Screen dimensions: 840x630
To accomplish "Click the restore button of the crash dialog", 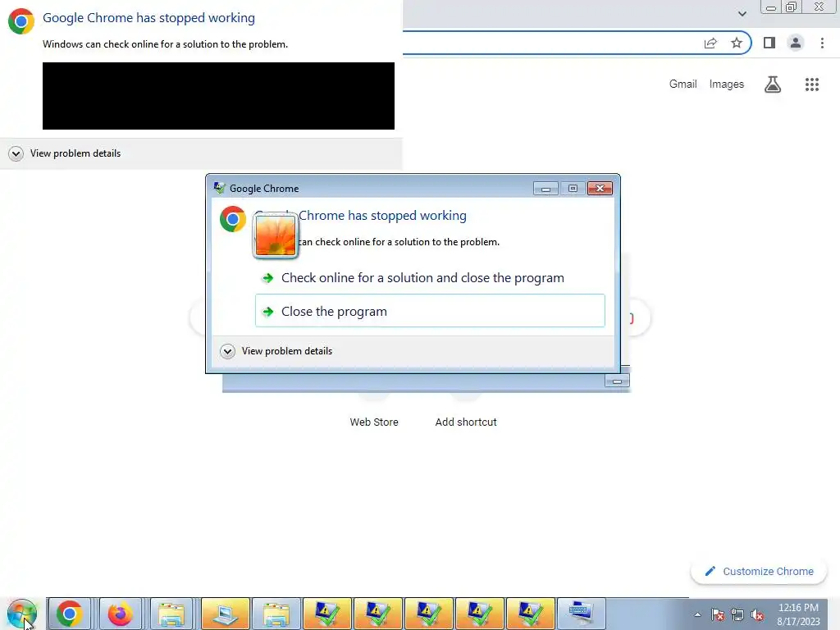I will click(573, 189).
